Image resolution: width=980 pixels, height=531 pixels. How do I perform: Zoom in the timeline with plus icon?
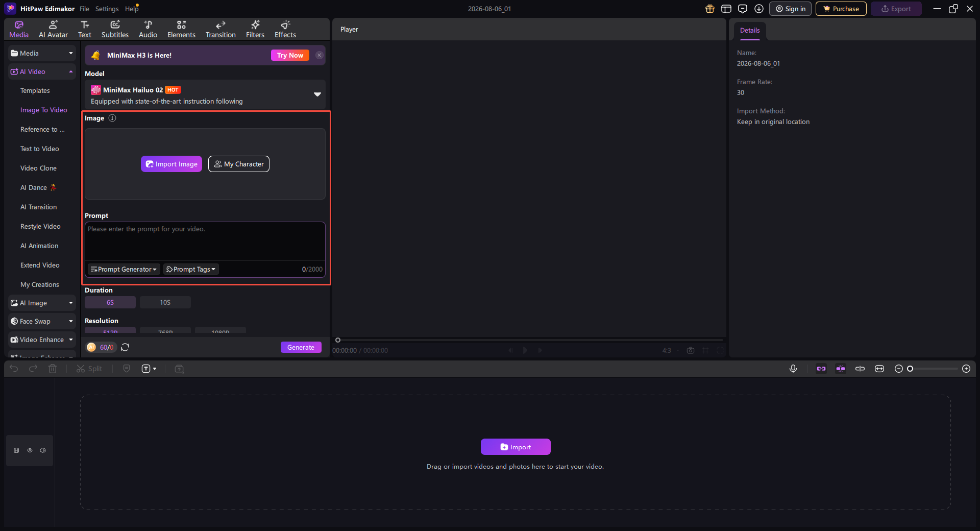point(966,369)
